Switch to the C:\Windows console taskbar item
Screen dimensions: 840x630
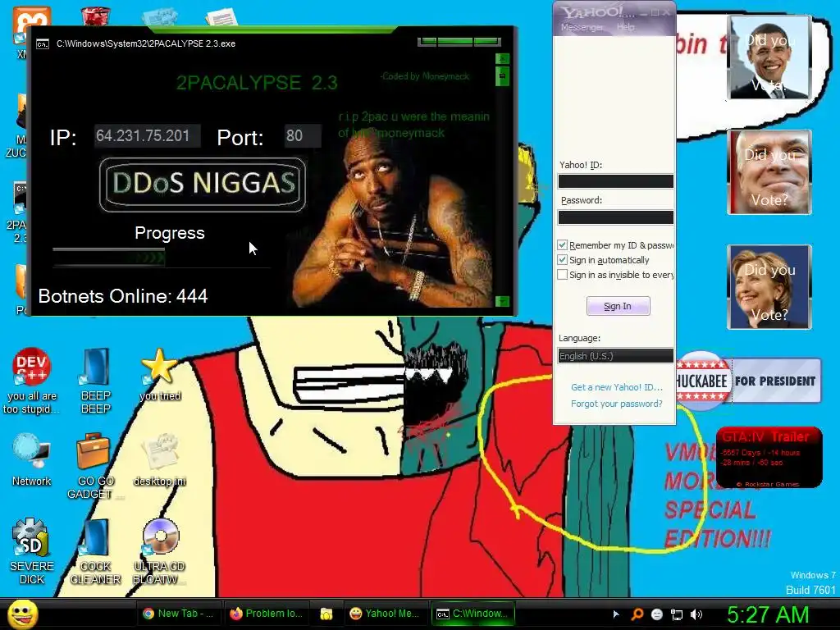(472, 614)
